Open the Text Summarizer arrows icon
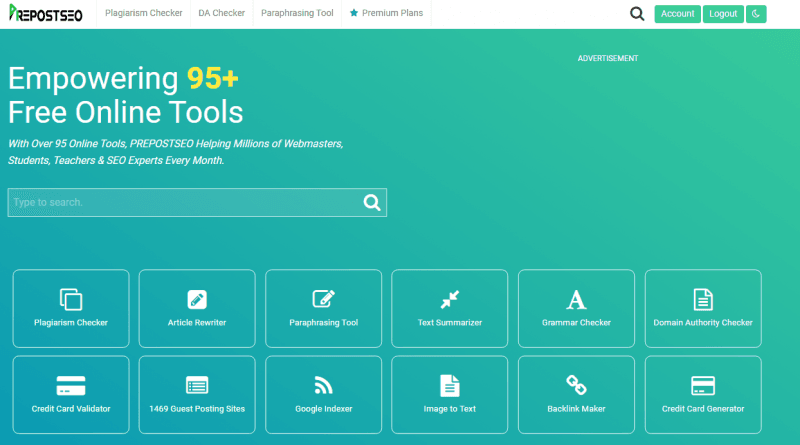The height and width of the screenshot is (445, 800). click(449, 299)
